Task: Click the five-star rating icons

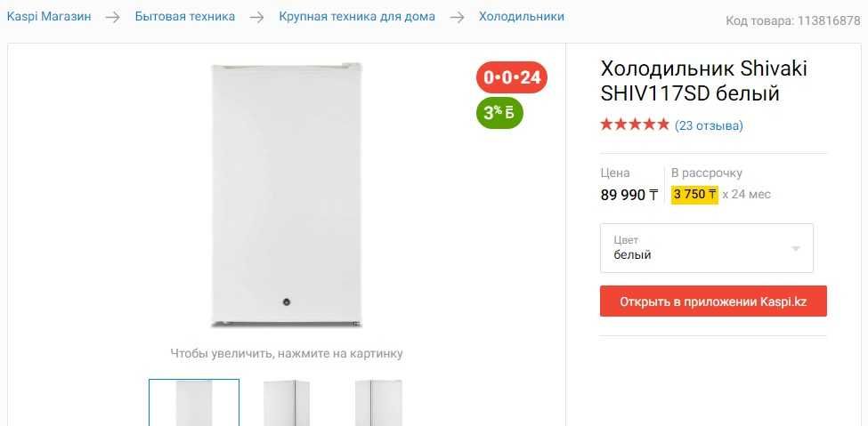Action: coord(635,125)
